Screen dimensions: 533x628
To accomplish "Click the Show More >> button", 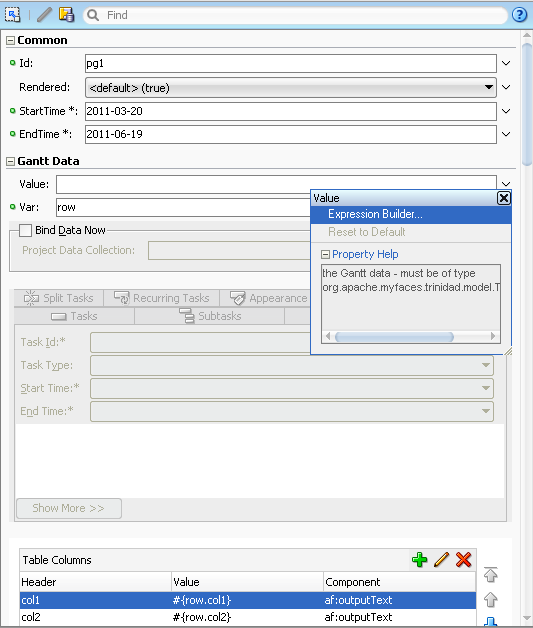I will click(68, 508).
